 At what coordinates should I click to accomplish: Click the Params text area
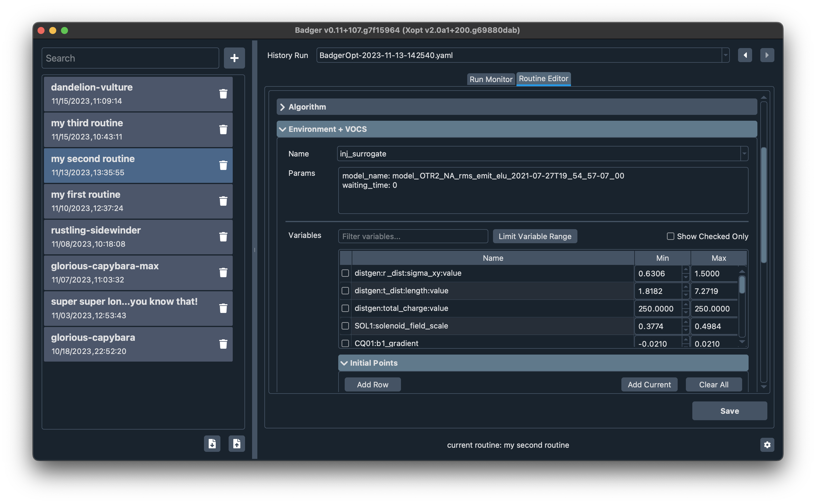(x=543, y=191)
